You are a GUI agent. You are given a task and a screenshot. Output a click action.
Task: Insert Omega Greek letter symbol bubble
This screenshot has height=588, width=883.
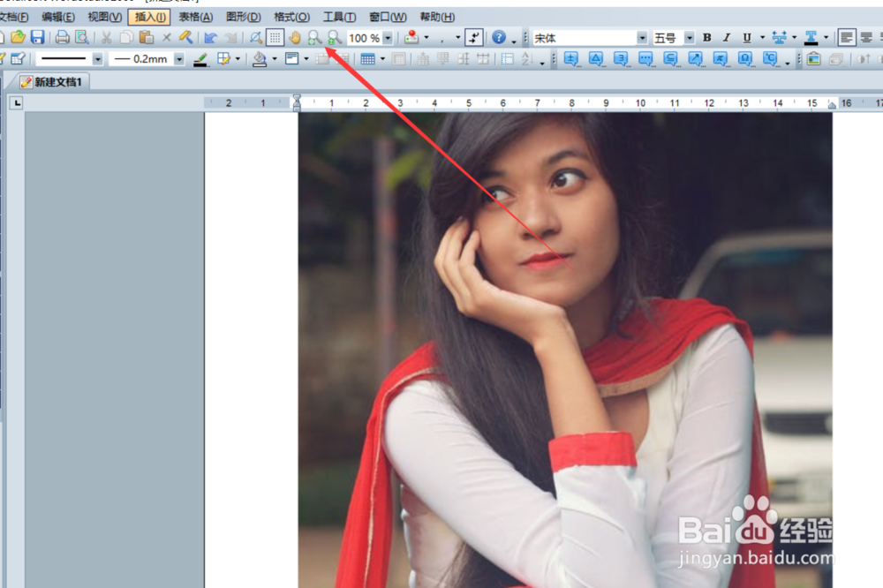(x=745, y=59)
